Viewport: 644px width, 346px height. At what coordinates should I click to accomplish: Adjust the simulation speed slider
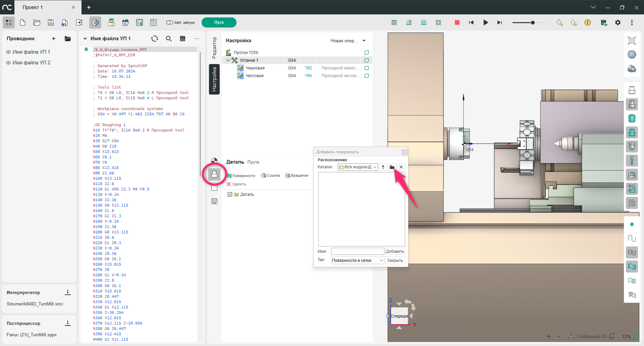(532, 22)
